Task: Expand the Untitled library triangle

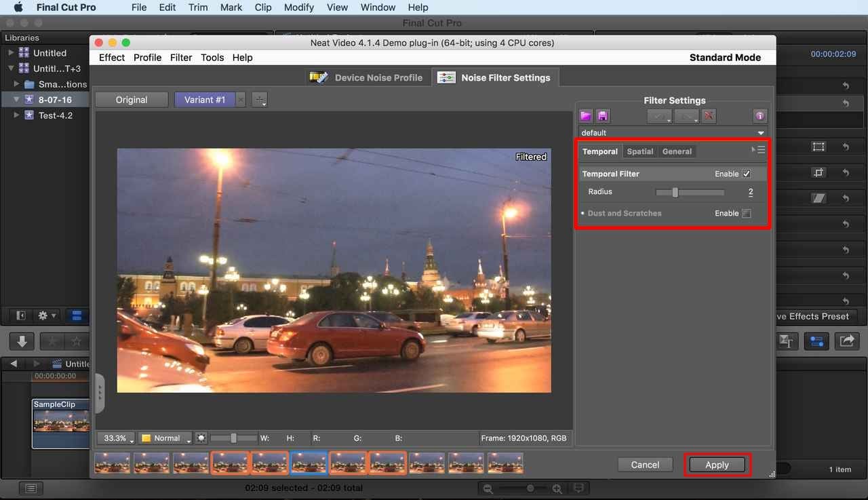Action: [x=11, y=53]
